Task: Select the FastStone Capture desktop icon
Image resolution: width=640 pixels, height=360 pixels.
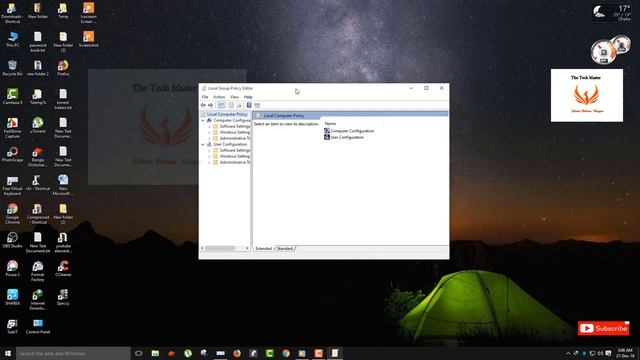Action: coord(12,128)
